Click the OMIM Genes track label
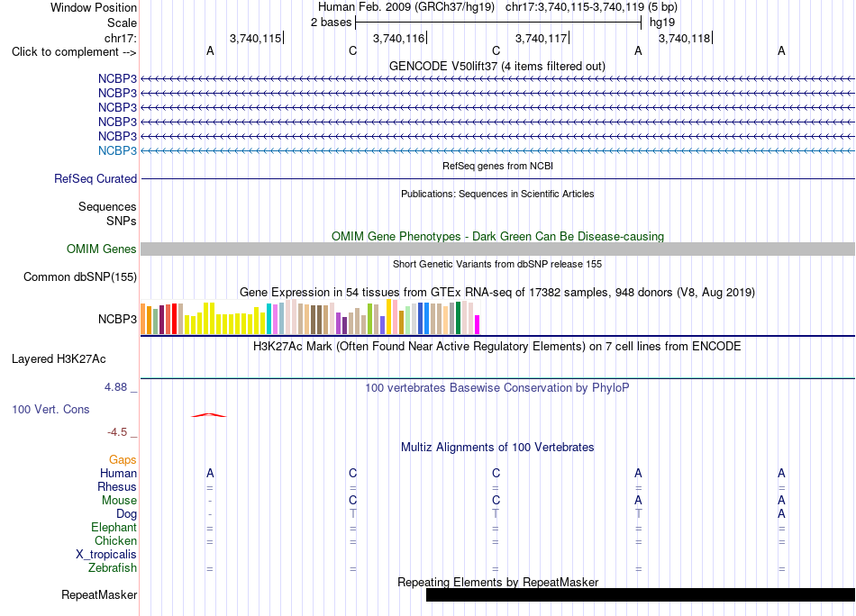The image size is (856, 616). click(x=102, y=249)
